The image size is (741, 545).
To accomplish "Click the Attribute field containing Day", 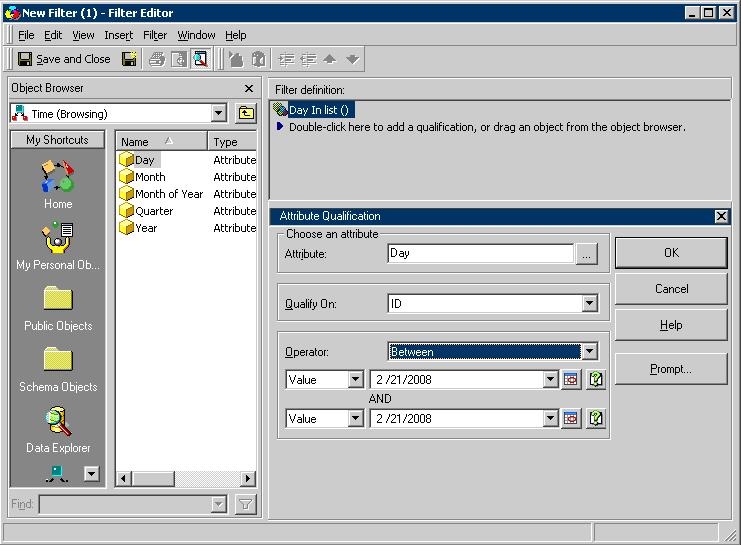I will pyautogui.click(x=480, y=254).
